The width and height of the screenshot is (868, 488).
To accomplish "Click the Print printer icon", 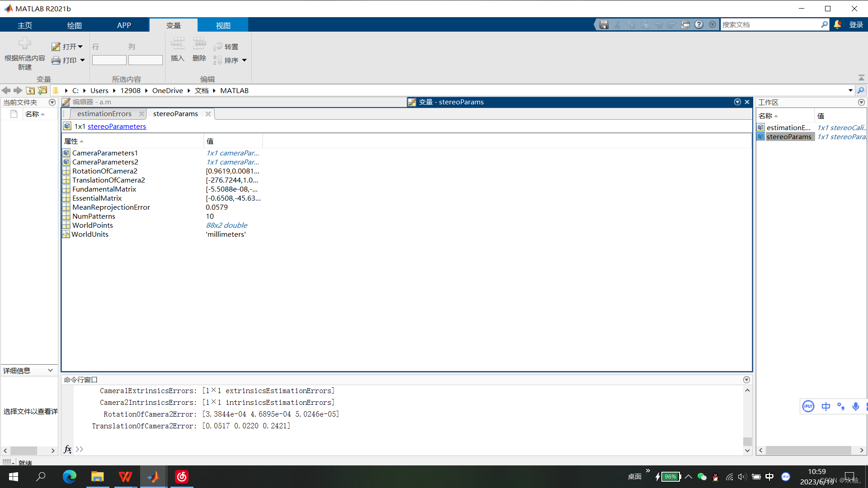I will click(56, 60).
